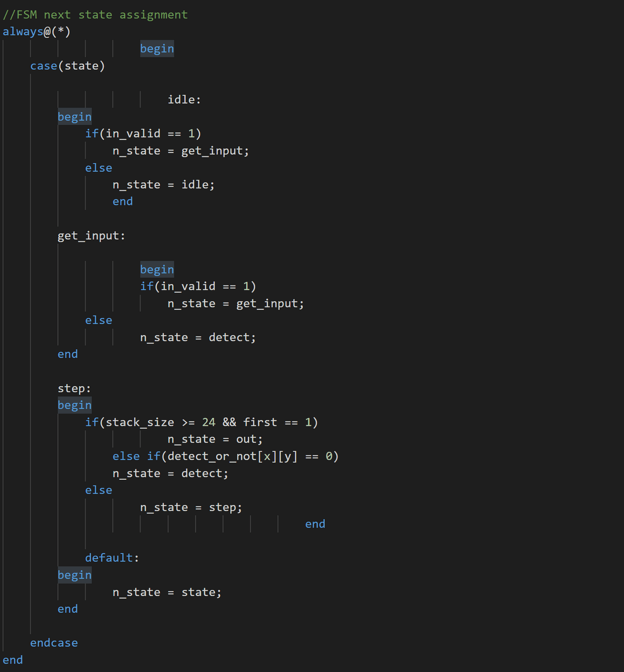This screenshot has height=672, width=624.
Task: Click the //FSM next state assignment comment
Action: click(94, 14)
